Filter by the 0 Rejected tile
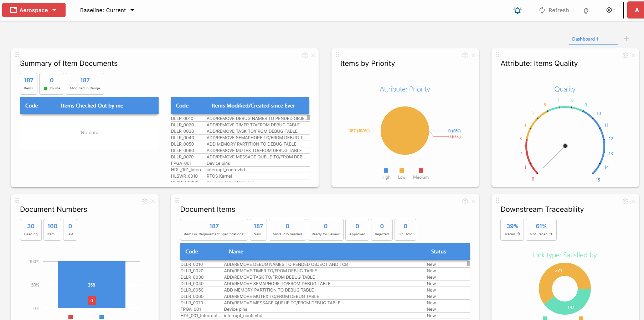The height and width of the screenshot is (320, 644). [382, 230]
